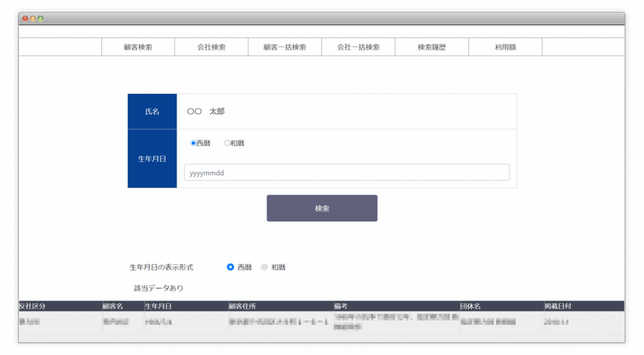
Task: Open the 顧客検索 tab
Action: pos(138,47)
